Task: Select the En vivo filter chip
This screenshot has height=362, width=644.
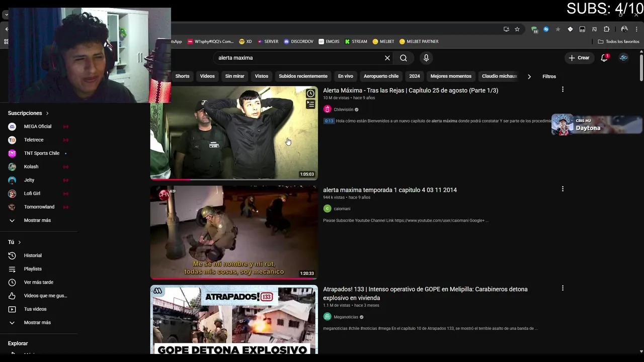Action: point(346,76)
